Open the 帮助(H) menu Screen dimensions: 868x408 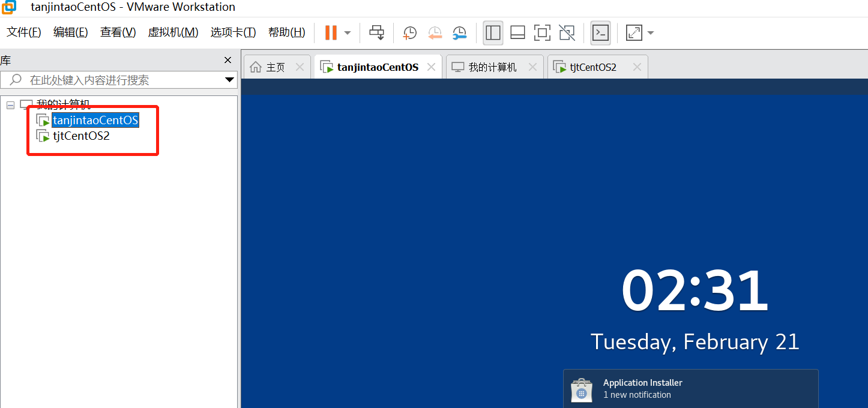(x=287, y=32)
